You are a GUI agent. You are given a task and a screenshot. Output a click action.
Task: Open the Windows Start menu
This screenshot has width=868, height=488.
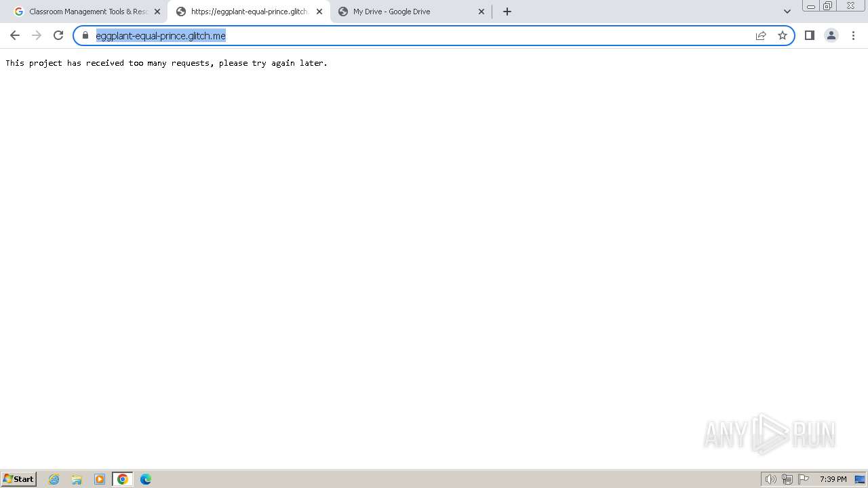[19, 479]
